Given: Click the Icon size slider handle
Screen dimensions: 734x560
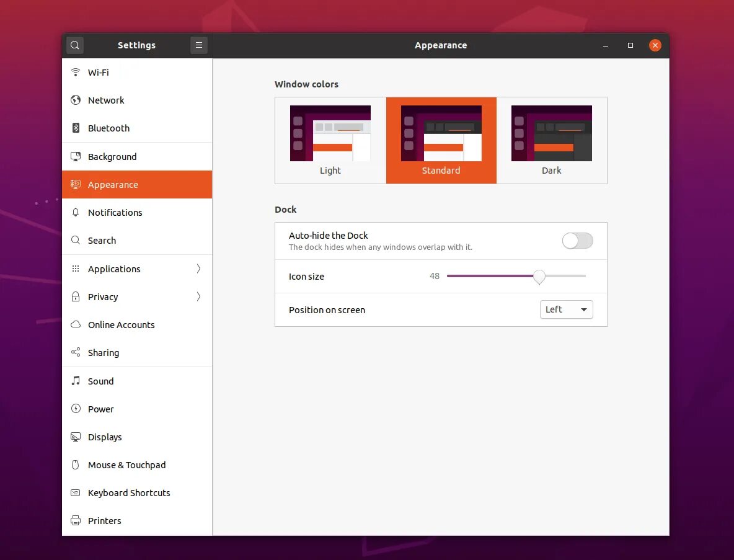Looking at the screenshot, I should click(539, 277).
